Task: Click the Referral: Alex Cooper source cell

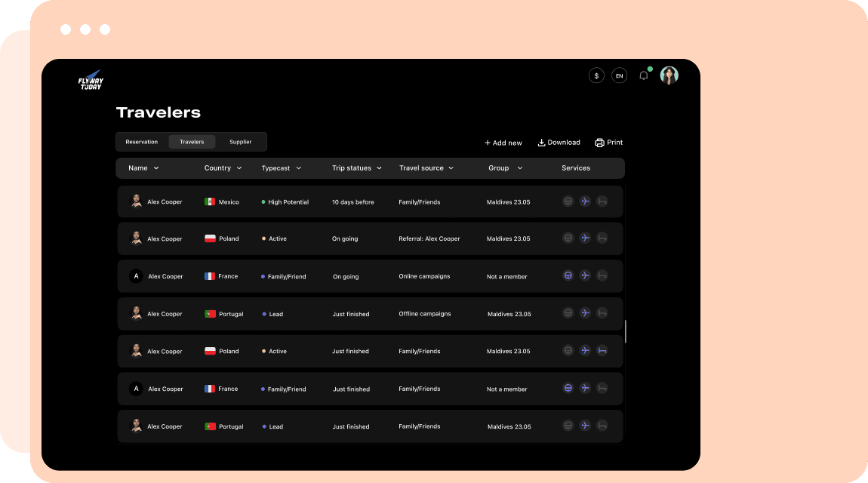Action: coord(429,239)
